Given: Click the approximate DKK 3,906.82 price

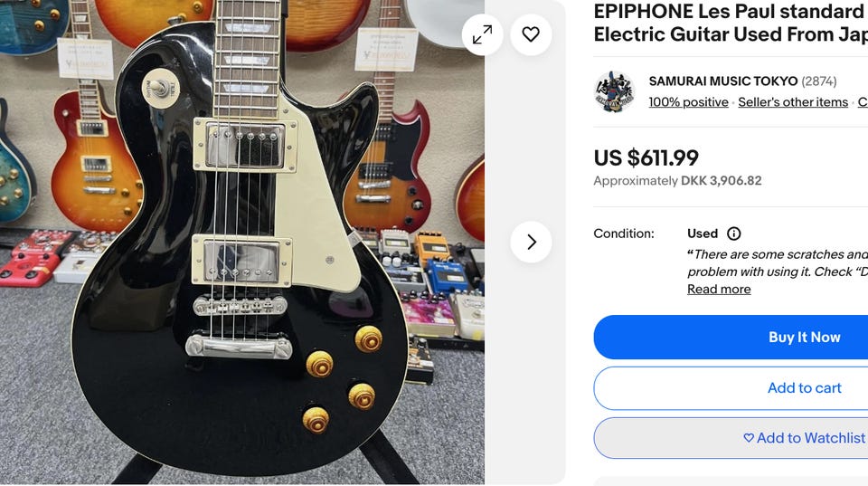Looking at the screenshot, I should click(677, 181).
